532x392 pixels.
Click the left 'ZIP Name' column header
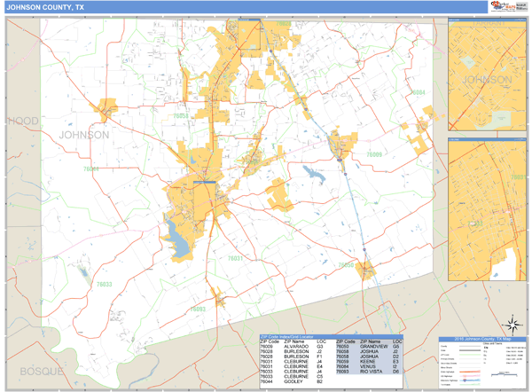[294, 341]
